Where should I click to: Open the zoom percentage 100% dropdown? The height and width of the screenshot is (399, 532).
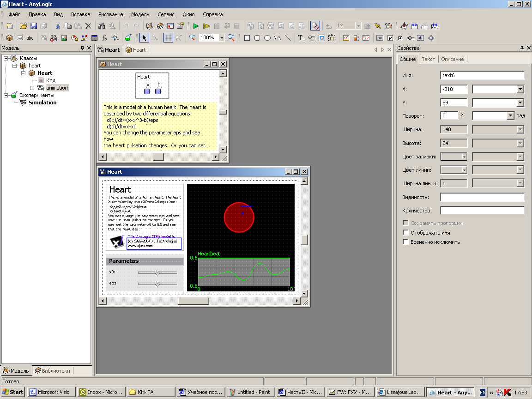pyautogui.click(x=222, y=38)
